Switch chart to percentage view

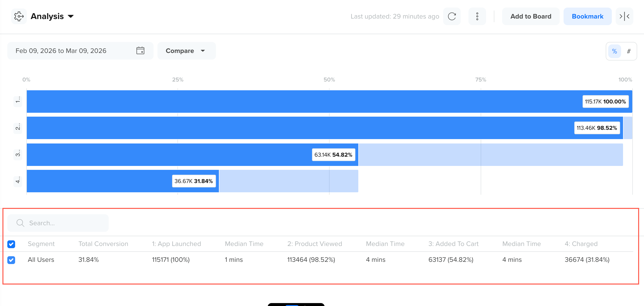pyautogui.click(x=614, y=51)
